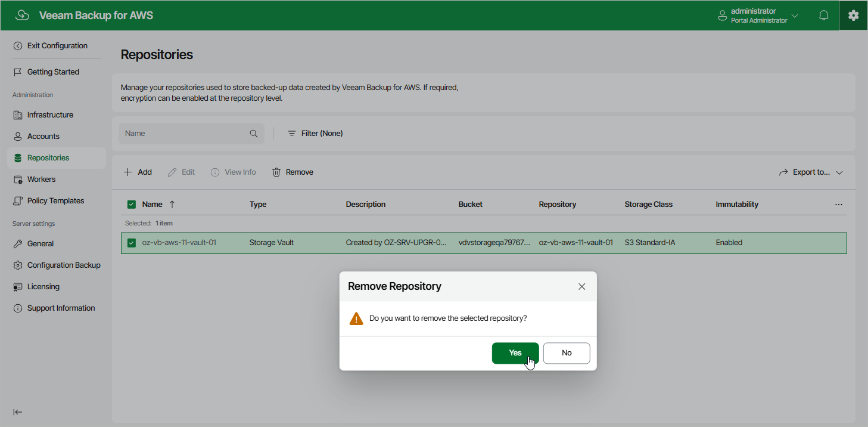Click the administrator user avatar icon

723,16
